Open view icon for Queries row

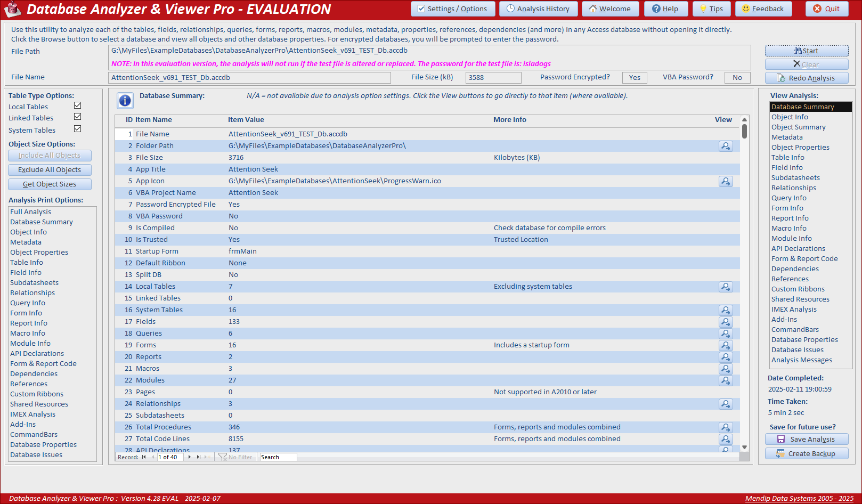(726, 334)
